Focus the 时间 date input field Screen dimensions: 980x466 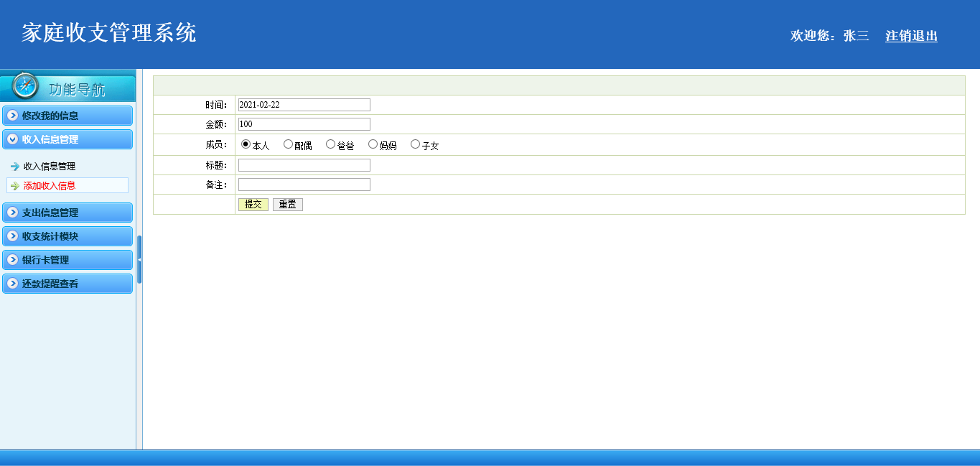point(304,105)
